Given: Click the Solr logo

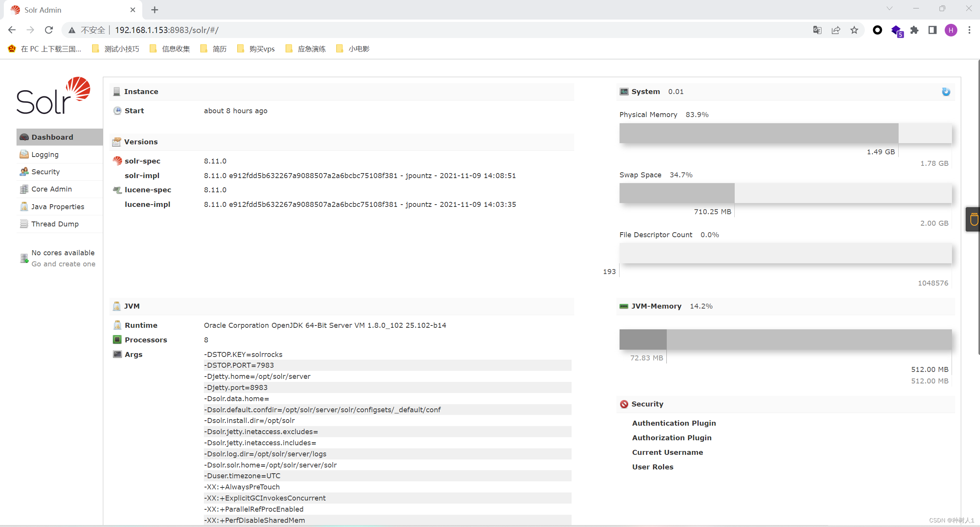Looking at the screenshot, I should (x=53, y=96).
